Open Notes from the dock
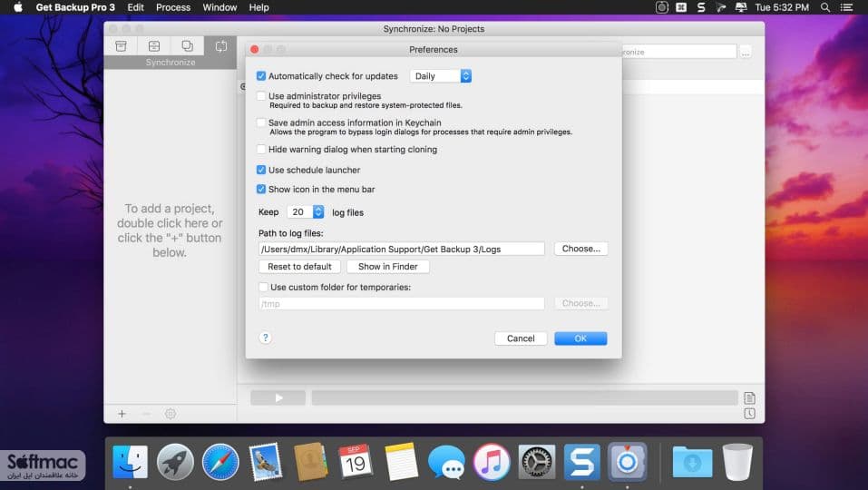868x490 pixels. 401,462
